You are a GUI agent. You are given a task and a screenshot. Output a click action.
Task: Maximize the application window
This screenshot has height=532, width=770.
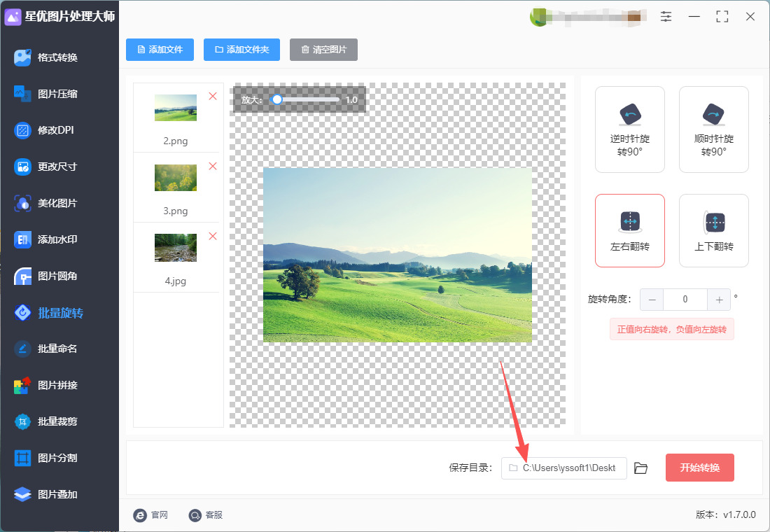tap(722, 17)
